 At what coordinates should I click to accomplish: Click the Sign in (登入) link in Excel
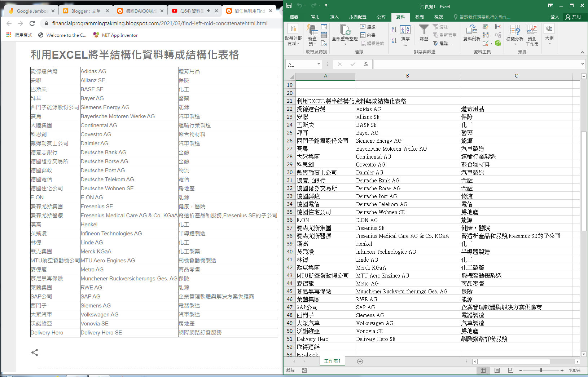pos(555,17)
